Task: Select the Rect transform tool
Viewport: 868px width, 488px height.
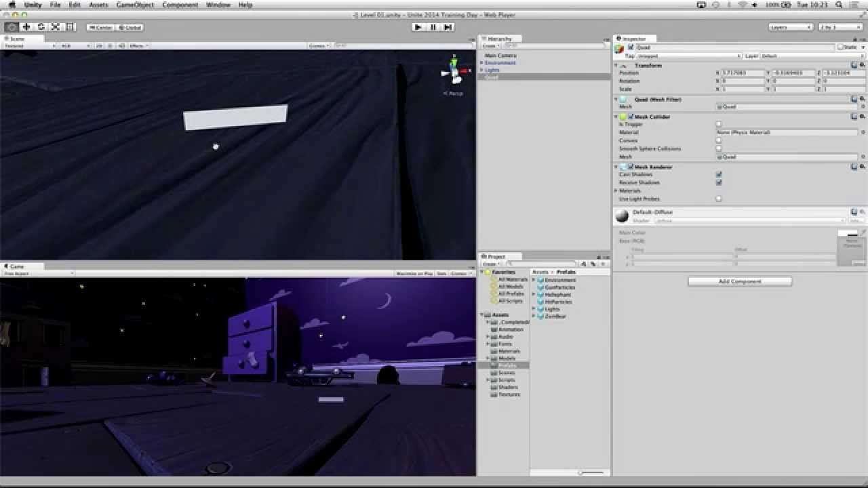Action: click(x=71, y=27)
